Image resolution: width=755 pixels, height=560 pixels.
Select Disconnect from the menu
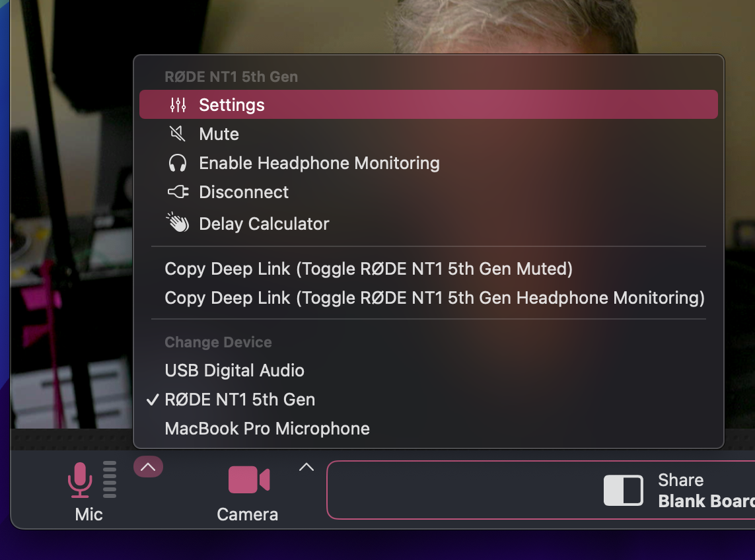click(429, 192)
